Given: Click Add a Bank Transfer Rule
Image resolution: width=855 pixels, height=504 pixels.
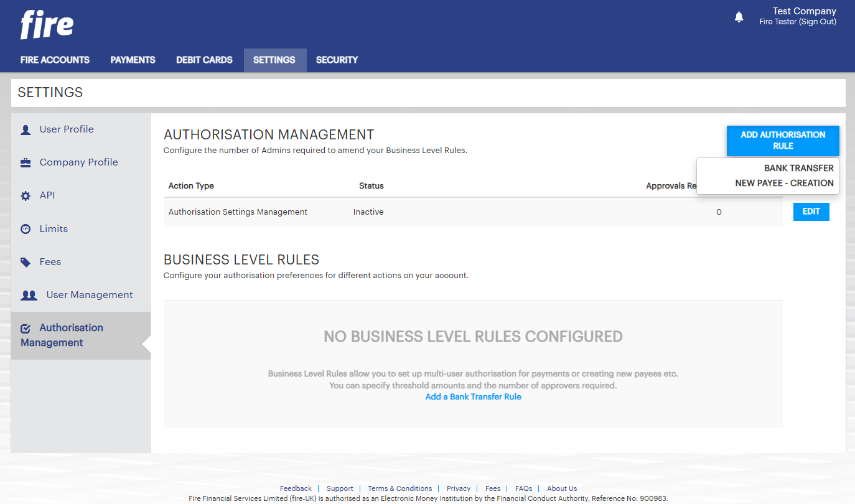Looking at the screenshot, I should coord(473,396).
